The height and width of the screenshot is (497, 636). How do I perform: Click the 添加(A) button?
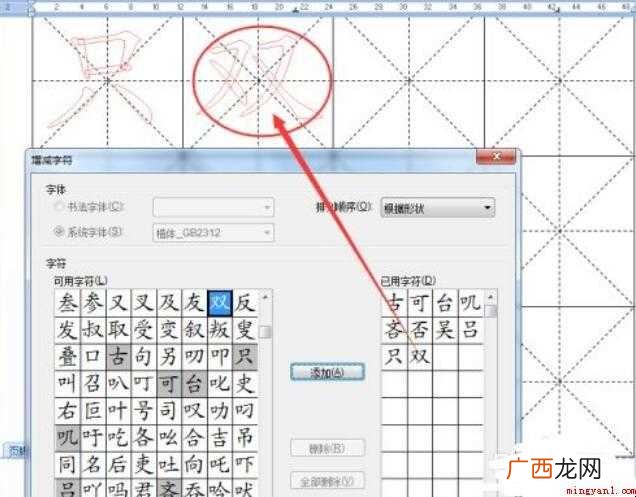pyautogui.click(x=327, y=372)
